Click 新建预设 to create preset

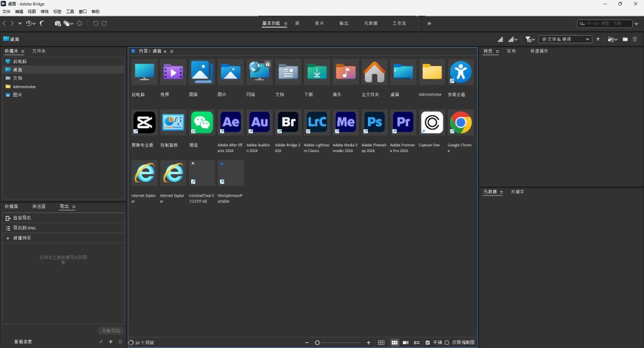[x=64, y=238]
